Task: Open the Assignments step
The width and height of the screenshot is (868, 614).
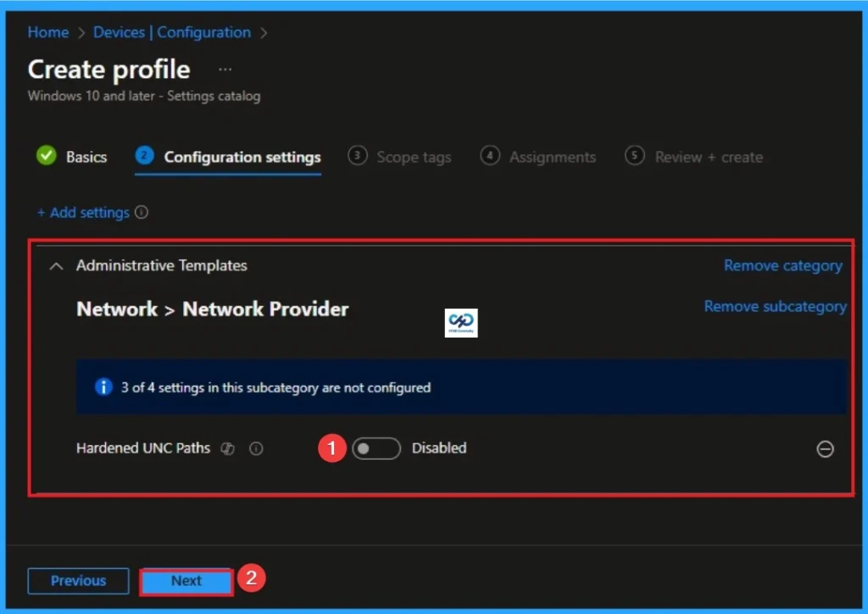Action: pos(553,157)
